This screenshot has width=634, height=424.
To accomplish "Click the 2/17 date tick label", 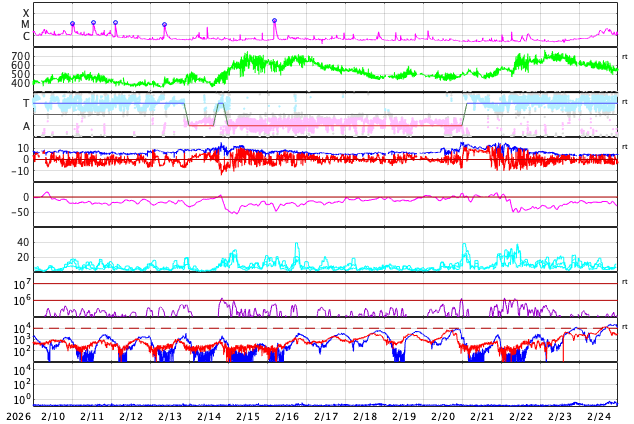I will pos(326,416).
